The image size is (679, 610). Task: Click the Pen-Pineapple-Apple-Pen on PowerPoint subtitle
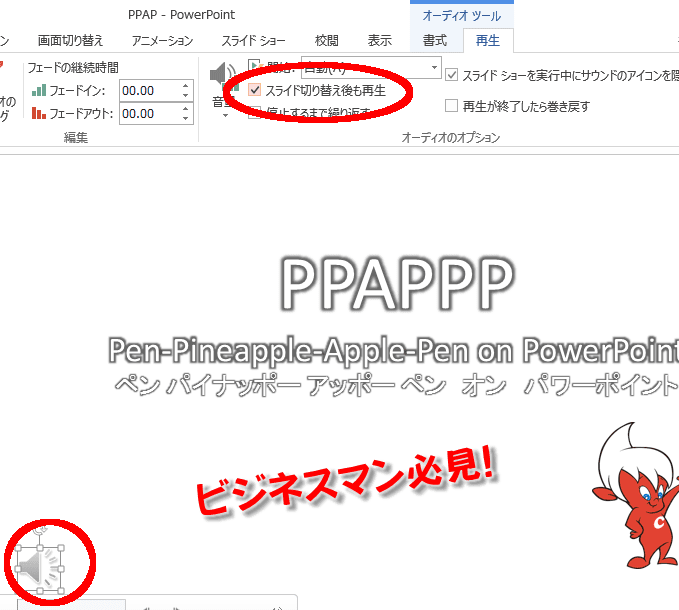pyautogui.click(x=393, y=350)
